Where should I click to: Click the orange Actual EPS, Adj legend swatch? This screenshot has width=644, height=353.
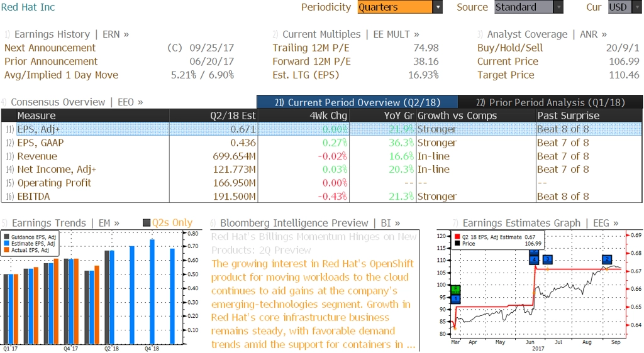(6, 250)
